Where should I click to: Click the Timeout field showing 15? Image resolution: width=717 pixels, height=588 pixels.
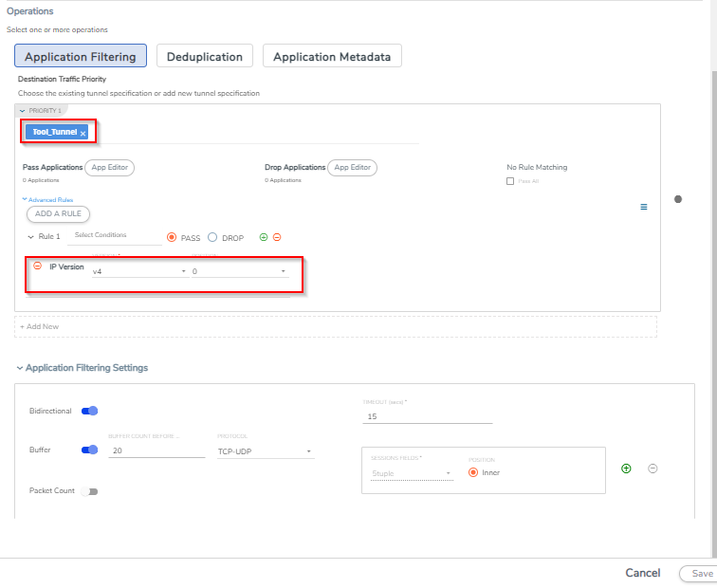[427, 416]
